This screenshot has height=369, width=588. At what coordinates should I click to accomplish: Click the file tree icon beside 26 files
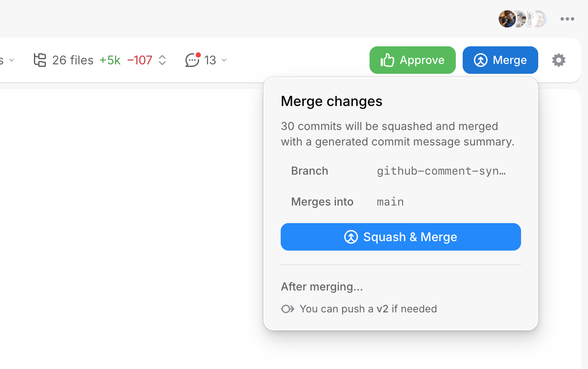(40, 60)
